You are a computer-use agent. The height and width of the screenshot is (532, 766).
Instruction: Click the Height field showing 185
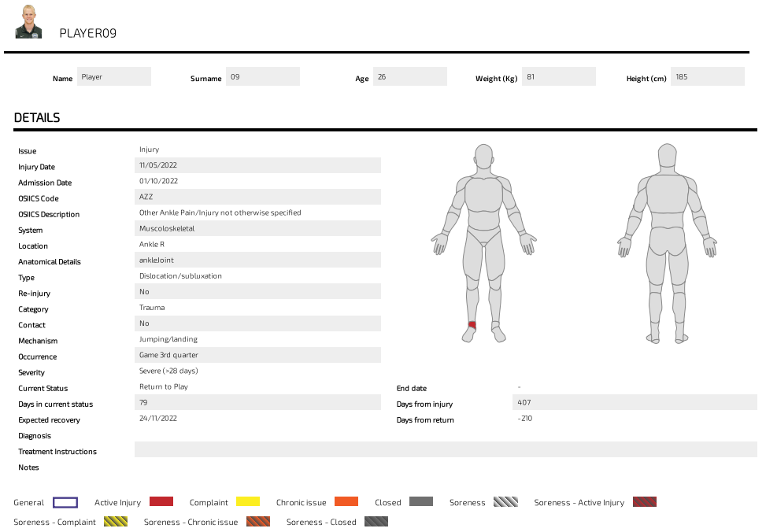click(707, 76)
